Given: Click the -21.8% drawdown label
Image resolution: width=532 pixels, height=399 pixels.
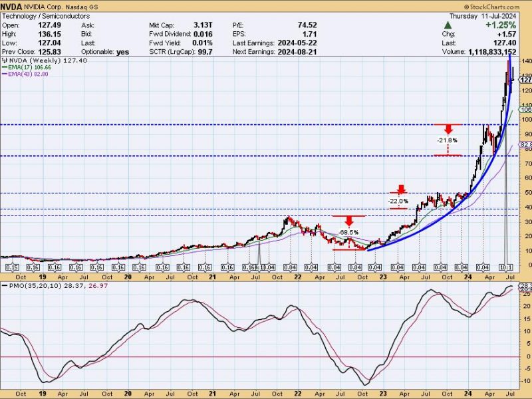Looking at the screenshot, I should 448,140.
